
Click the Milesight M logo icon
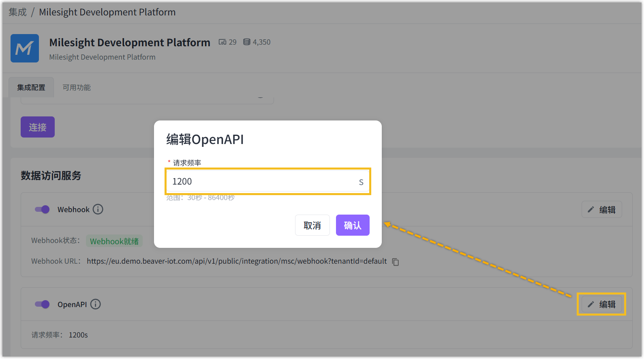[25, 48]
